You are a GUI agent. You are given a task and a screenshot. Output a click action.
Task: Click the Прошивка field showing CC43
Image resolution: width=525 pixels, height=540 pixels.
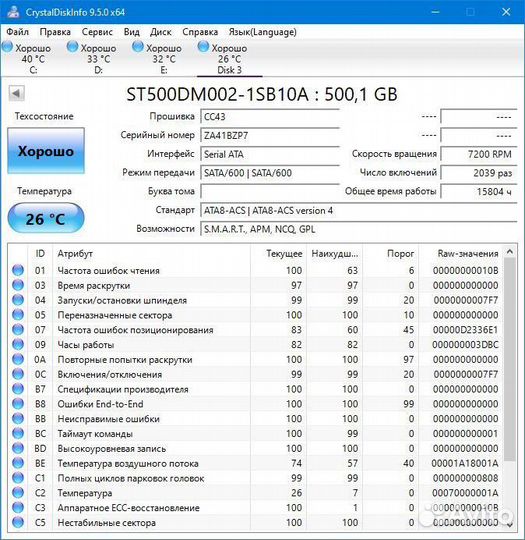click(x=270, y=116)
